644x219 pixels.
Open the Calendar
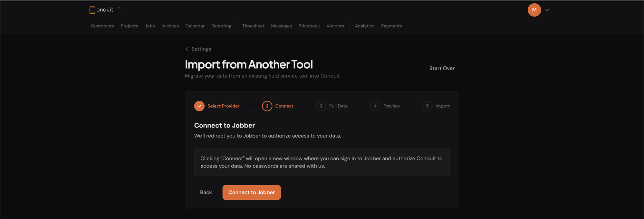(x=195, y=26)
